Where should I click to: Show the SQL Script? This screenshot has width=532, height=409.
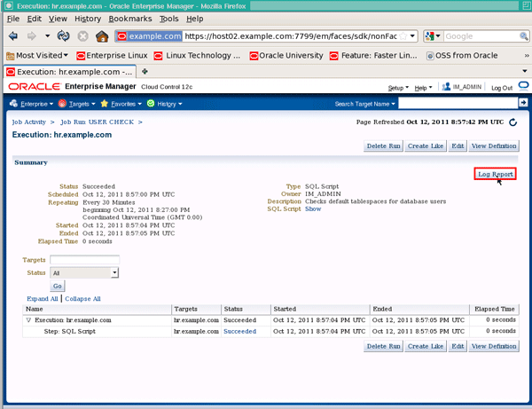[x=313, y=209]
